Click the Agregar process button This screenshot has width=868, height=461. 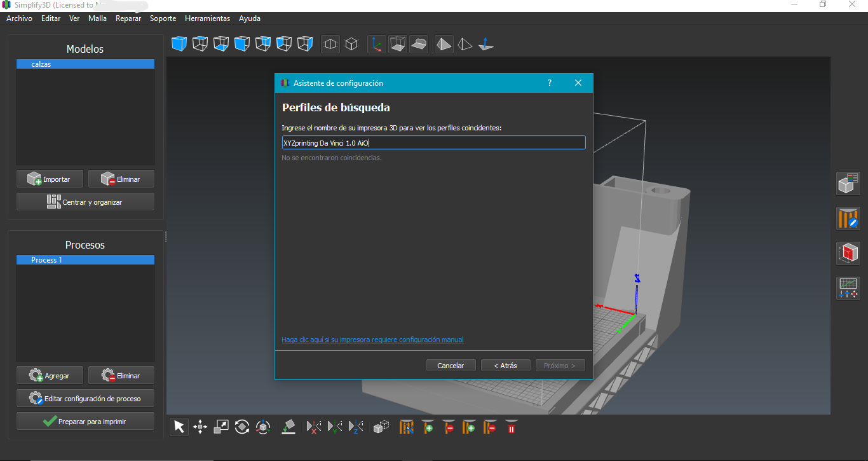(51, 375)
